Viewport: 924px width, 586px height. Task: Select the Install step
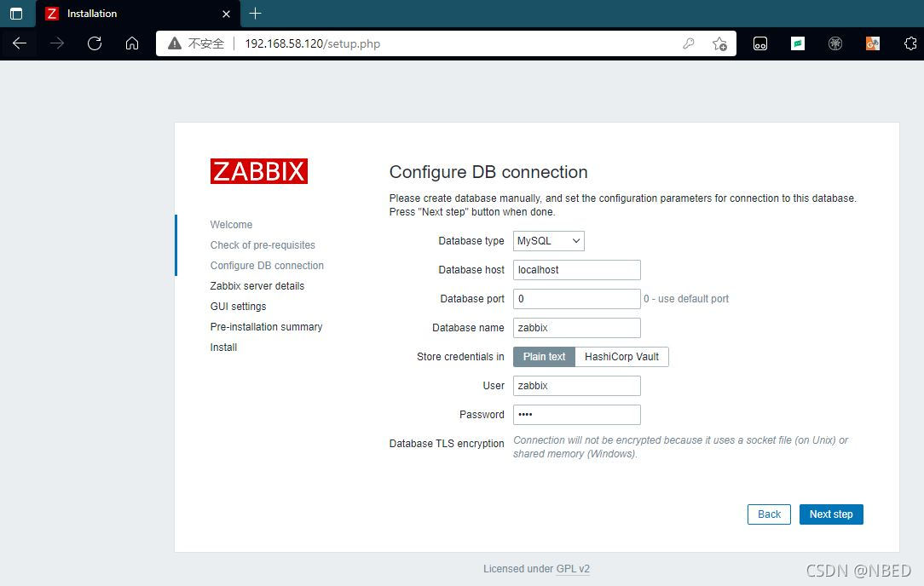[223, 347]
